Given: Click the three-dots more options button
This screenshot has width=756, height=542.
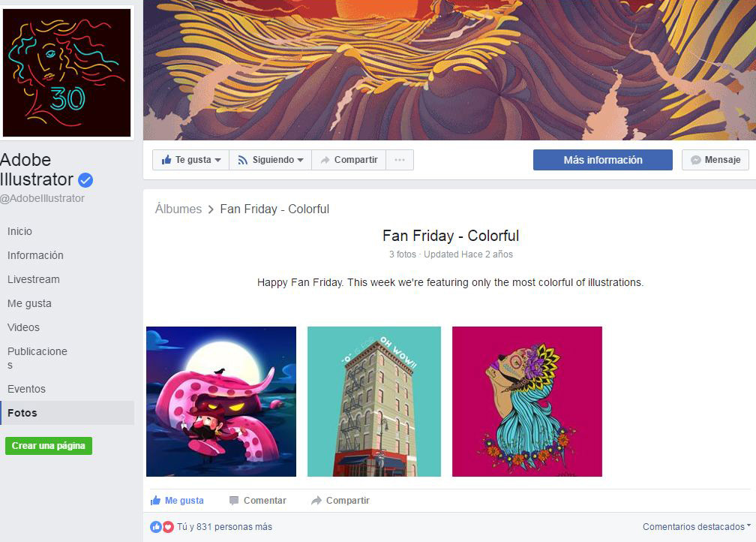Looking at the screenshot, I should tap(400, 160).
